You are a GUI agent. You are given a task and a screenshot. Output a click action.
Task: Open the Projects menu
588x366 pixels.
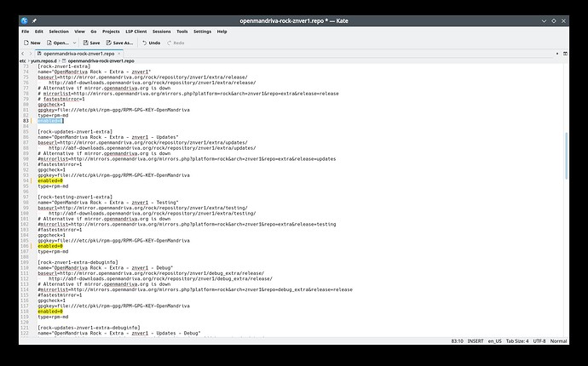coord(111,31)
